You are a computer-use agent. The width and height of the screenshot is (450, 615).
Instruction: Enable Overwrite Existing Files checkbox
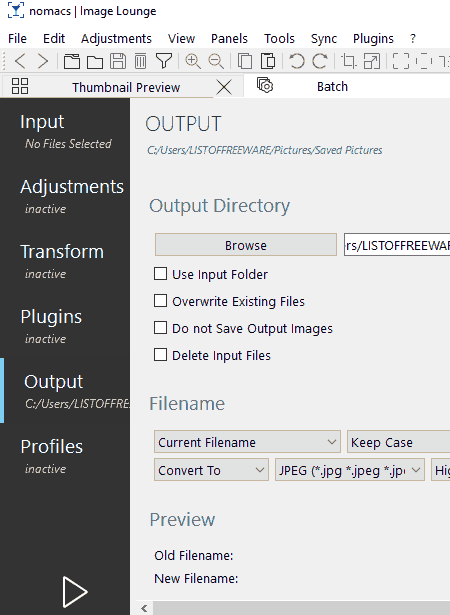160,301
